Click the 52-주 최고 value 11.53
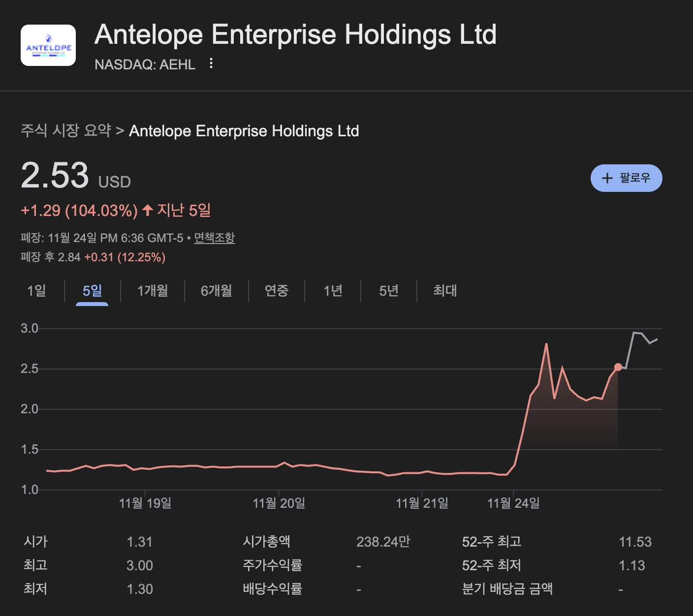The width and height of the screenshot is (693, 616). pos(635,542)
